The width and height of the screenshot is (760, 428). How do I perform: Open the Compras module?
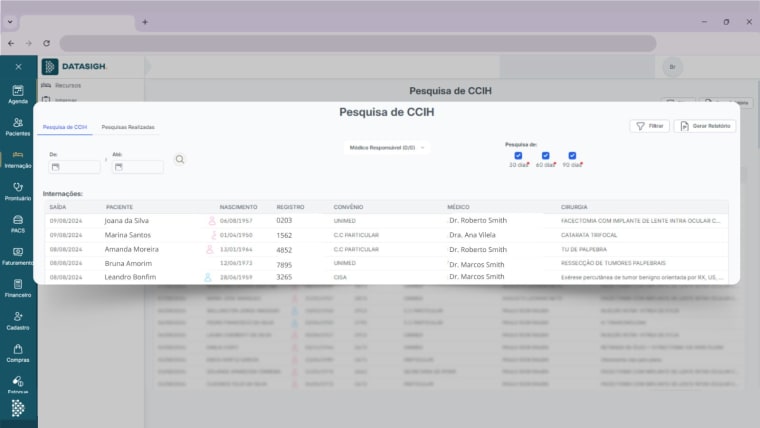tap(18, 354)
